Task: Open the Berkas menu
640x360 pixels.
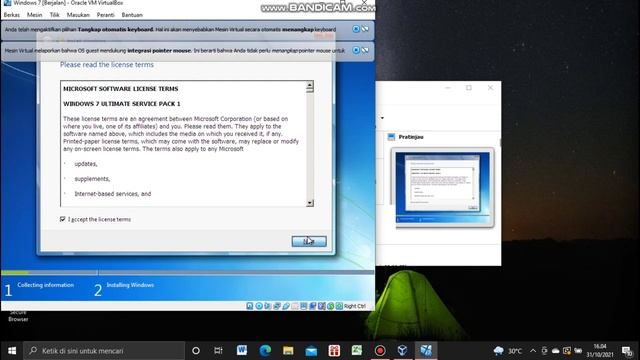Action: pos(11,15)
